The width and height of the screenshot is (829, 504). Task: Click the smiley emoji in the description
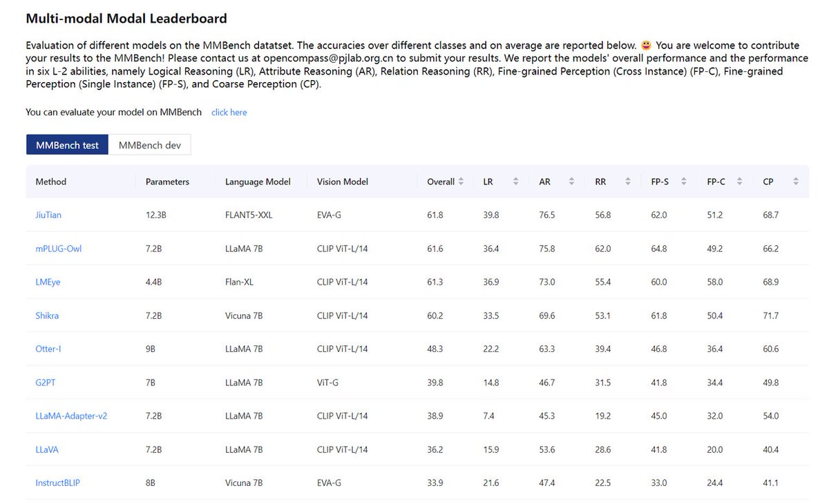coord(645,44)
